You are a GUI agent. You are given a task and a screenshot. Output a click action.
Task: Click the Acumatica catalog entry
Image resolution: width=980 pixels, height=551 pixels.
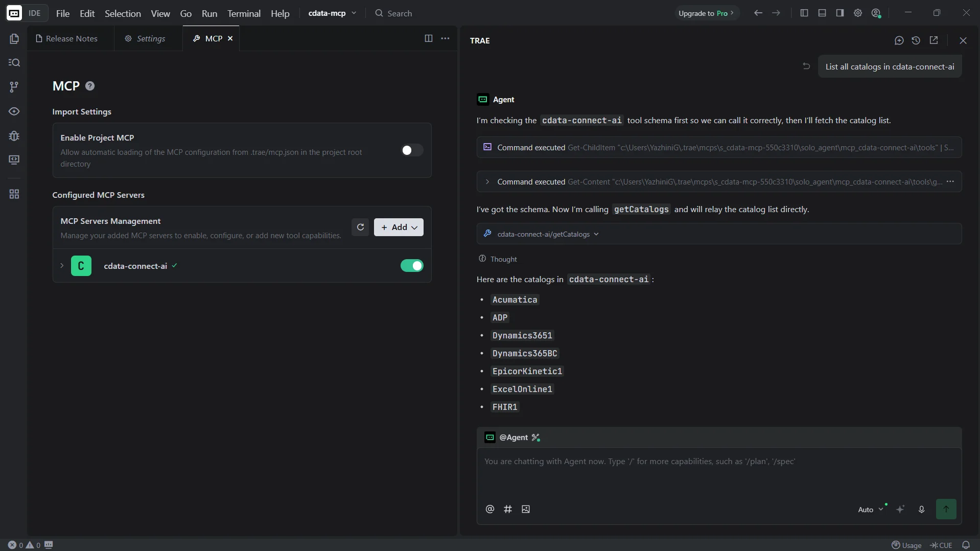pos(515,300)
